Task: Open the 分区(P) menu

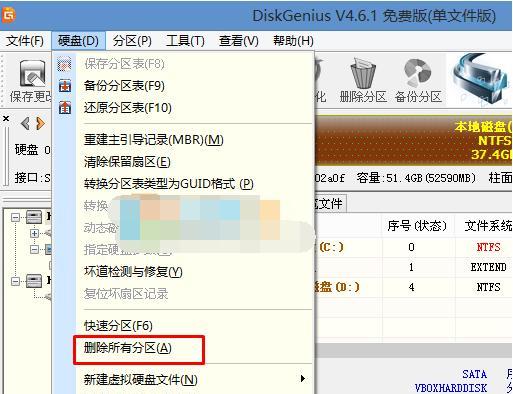Action: (132, 41)
